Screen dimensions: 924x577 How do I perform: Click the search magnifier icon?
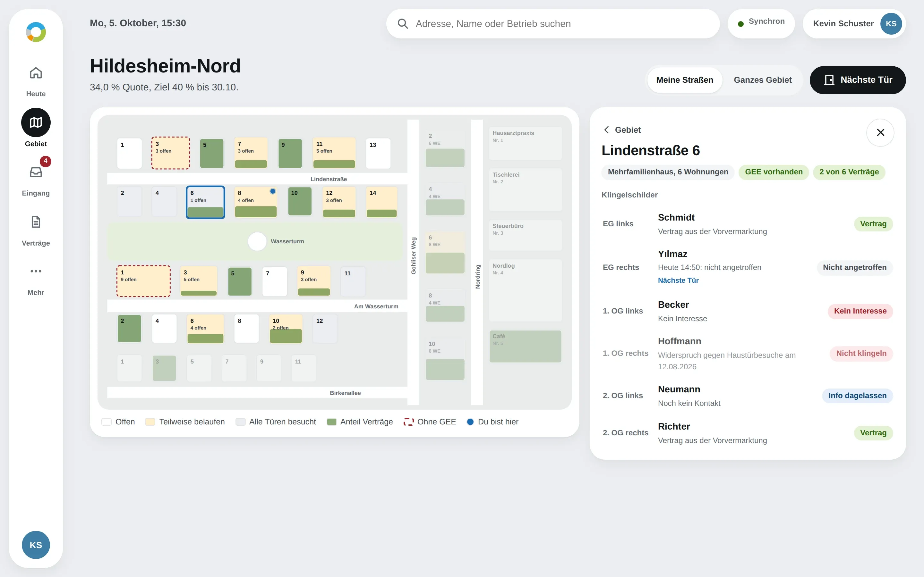coord(402,24)
